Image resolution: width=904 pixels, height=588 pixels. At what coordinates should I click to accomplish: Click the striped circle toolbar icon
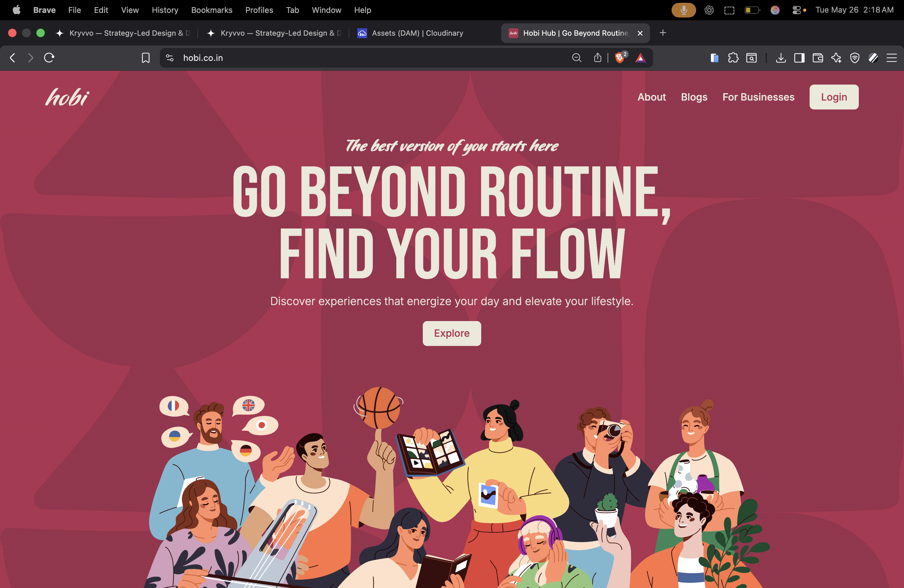(873, 58)
